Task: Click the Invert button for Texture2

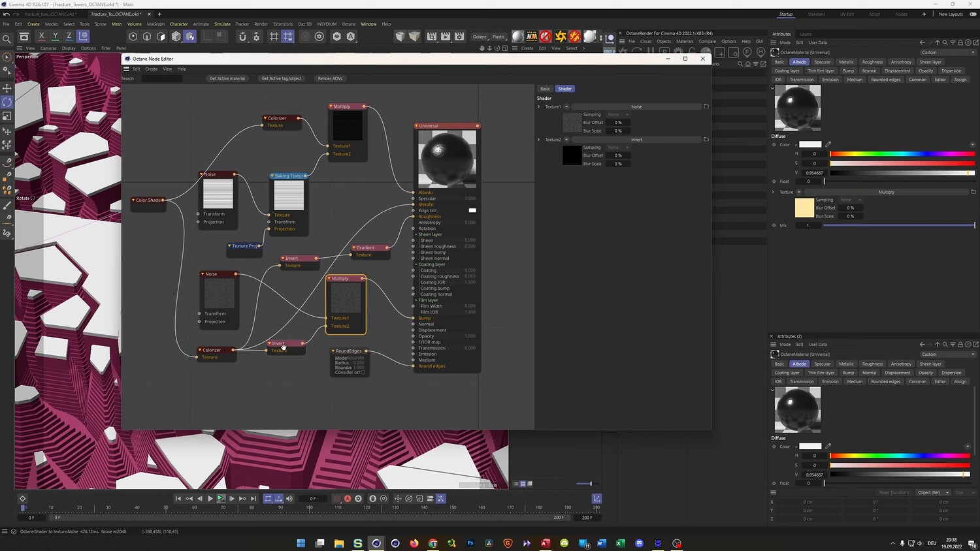Action: point(636,139)
